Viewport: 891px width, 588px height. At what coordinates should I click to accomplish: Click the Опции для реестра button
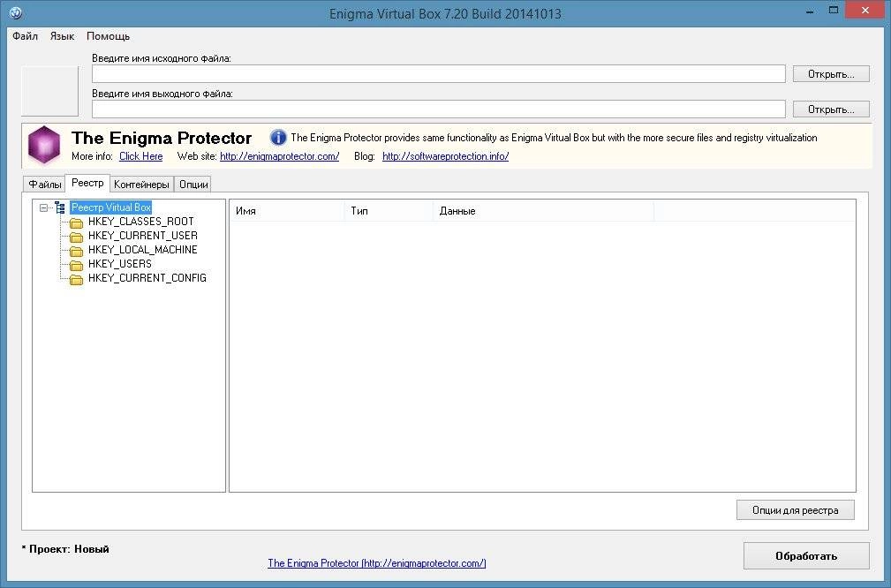tap(795, 510)
